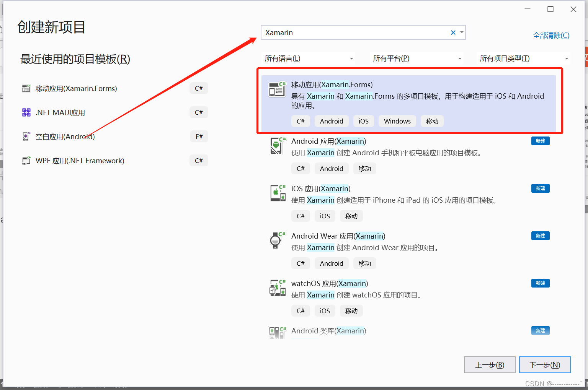Click the F# tag beside 空白应用(Android)
The width and height of the screenshot is (588, 390).
click(199, 136)
